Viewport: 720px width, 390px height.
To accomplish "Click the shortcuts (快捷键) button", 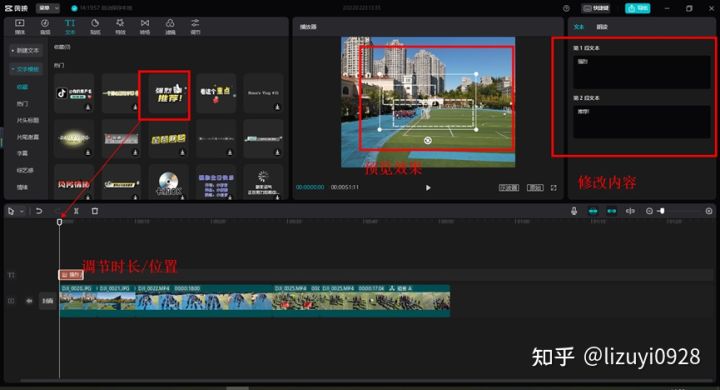I will (x=596, y=8).
